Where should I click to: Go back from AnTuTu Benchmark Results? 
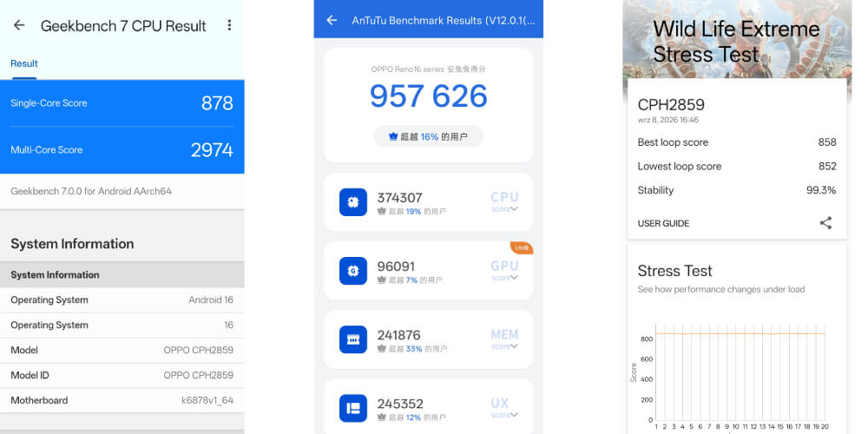pyautogui.click(x=332, y=21)
